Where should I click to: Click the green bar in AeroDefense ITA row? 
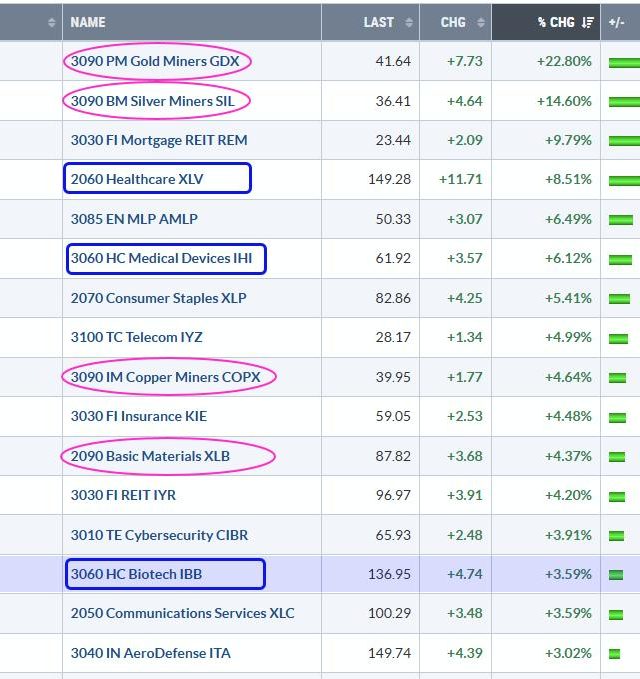point(615,653)
